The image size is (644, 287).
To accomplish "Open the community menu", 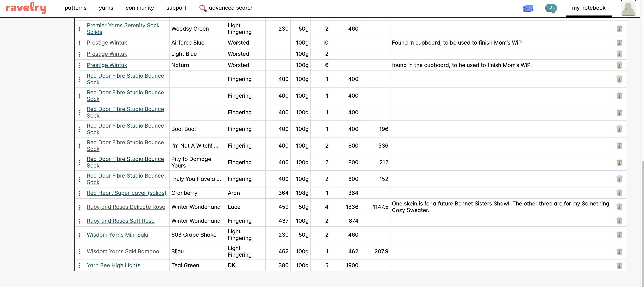I will click(x=140, y=8).
